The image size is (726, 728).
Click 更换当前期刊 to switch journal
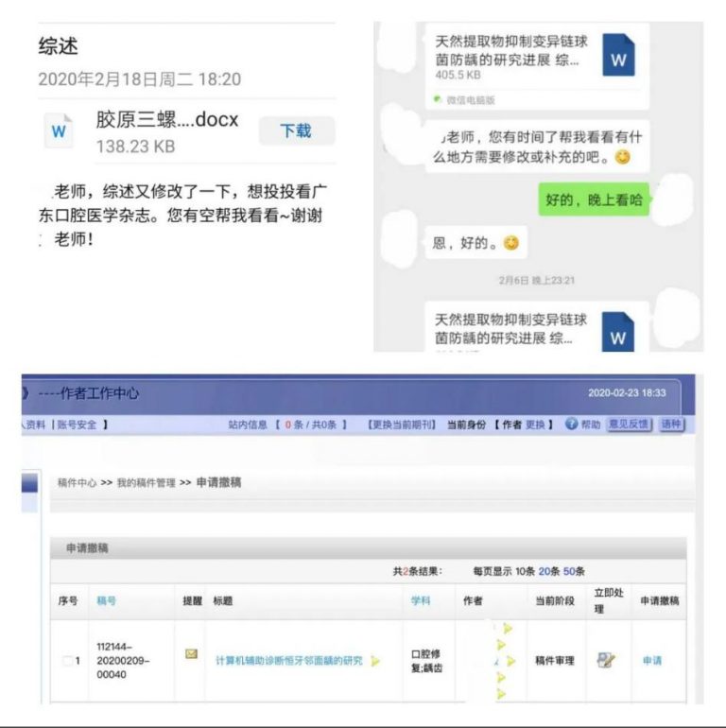(x=402, y=425)
